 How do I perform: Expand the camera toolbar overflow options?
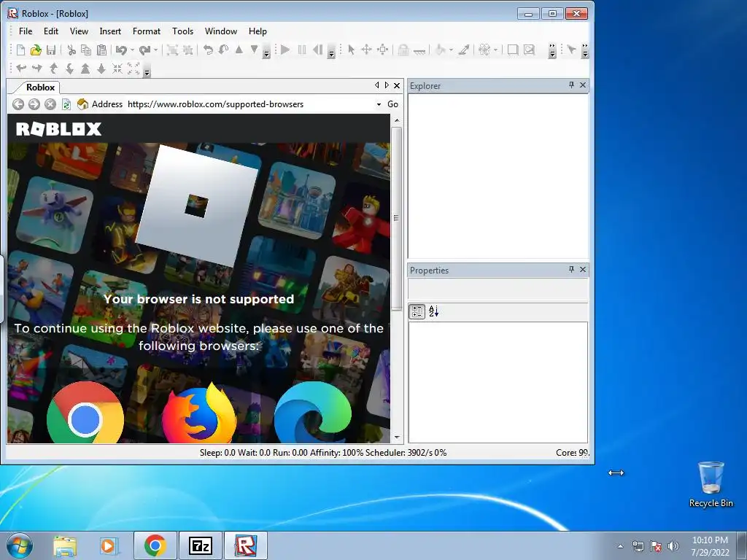point(147,71)
